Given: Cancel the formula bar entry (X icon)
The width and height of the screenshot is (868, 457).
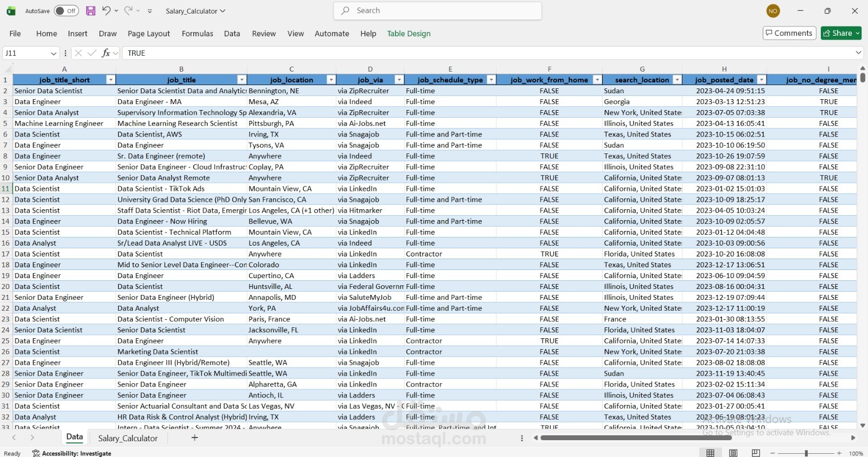Looking at the screenshot, I should (78, 53).
